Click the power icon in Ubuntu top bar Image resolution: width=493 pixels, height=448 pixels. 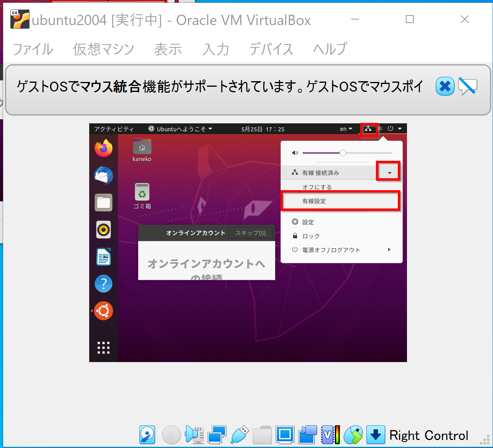(390, 129)
